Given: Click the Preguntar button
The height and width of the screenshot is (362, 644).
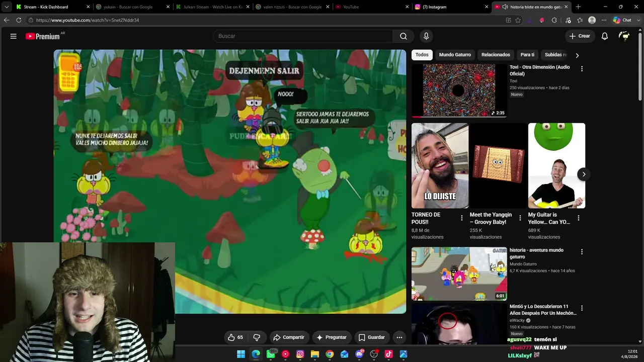Looking at the screenshot, I should click(x=332, y=337).
